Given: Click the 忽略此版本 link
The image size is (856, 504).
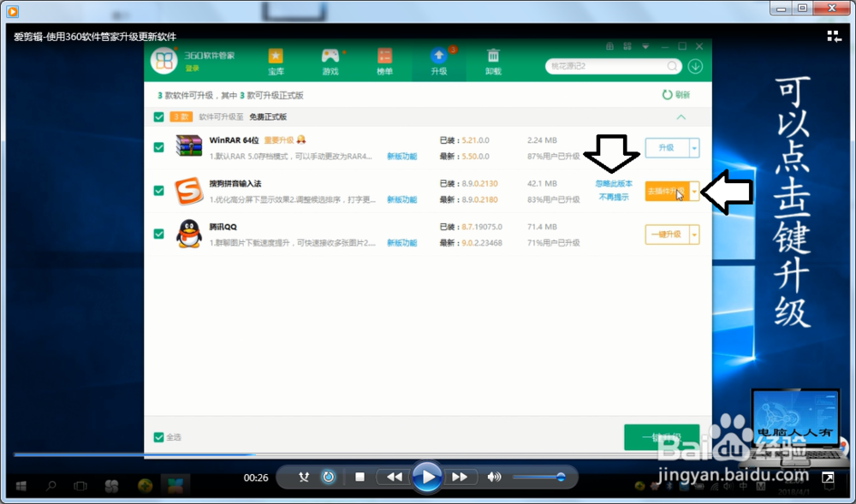Looking at the screenshot, I should 614,184.
